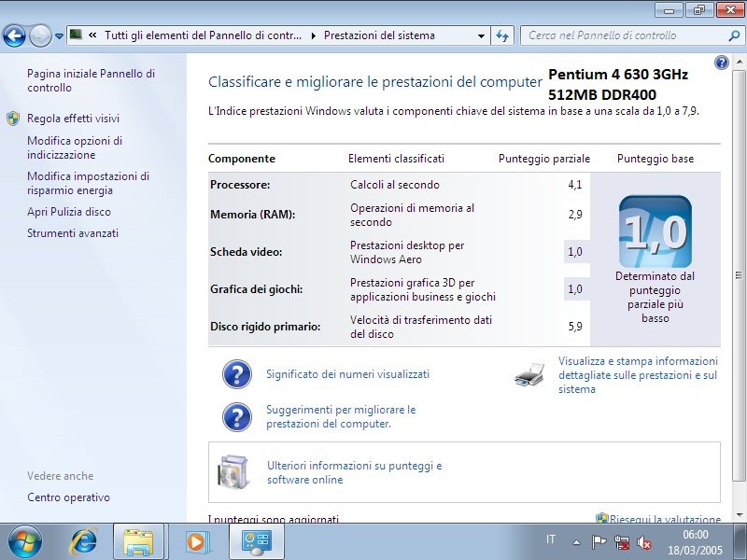The image size is (747, 560).
Task: Switch the IT keyboard layout indicator
Action: [x=550, y=539]
